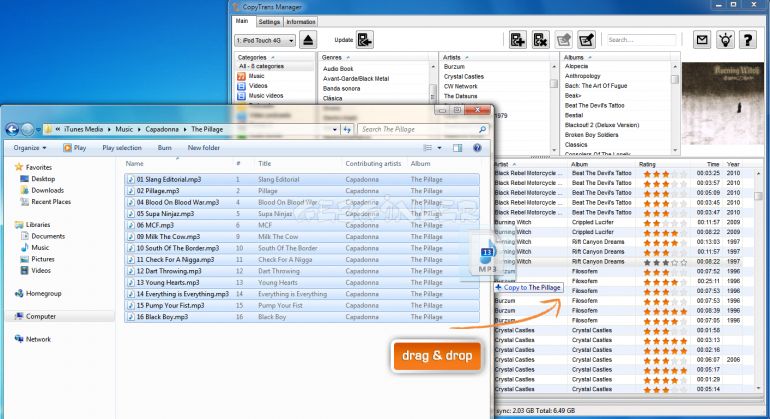The width and height of the screenshot is (770, 419).
Task: Select Bach: The Art Of Fugue album
Action: (x=596, y=86)
